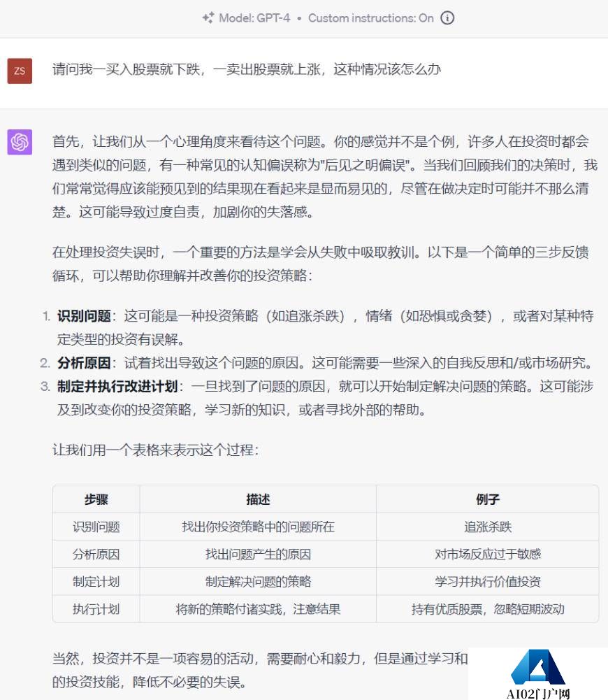Select the 追涨杀跌 table cell

tap(487, 527)
